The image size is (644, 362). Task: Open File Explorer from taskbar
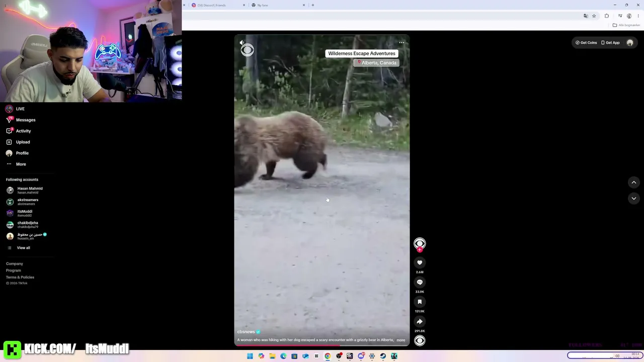[272, 356]
